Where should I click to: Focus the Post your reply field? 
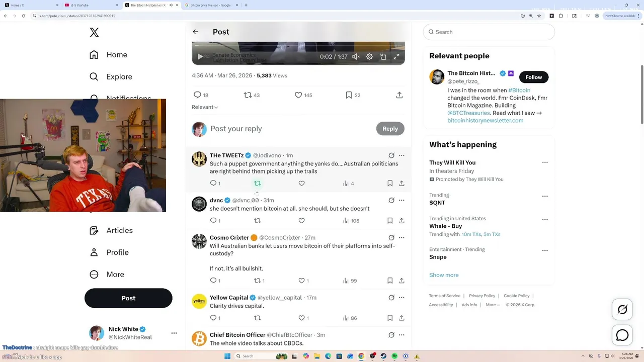tap(289, 129)
